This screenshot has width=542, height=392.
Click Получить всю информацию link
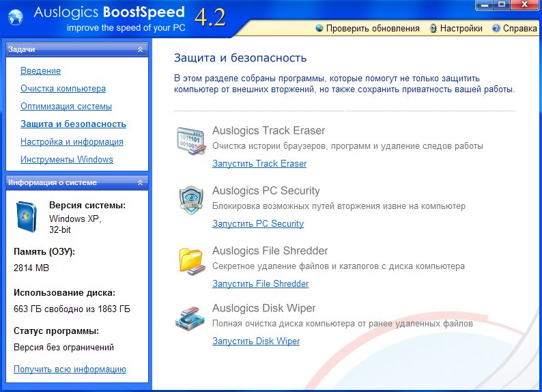tap(70, 369)
